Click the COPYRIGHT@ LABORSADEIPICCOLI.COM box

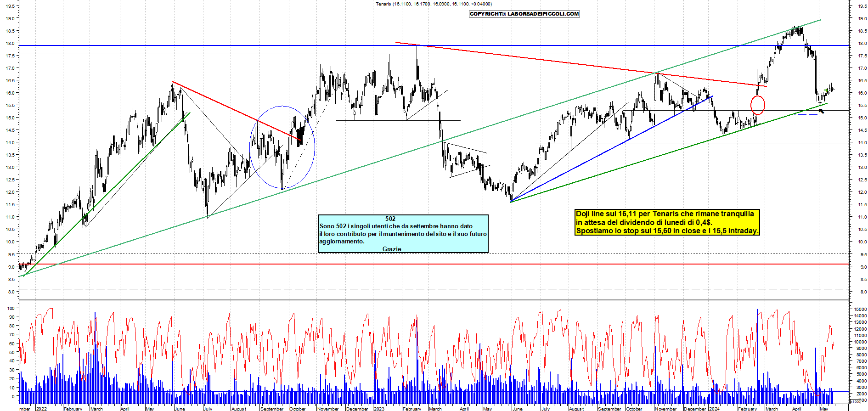coord(524,14)
